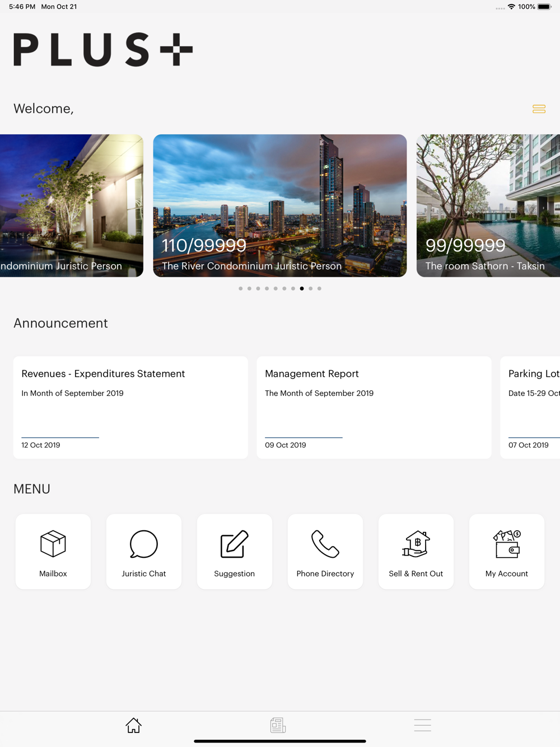Tap the Phone Directory label

(325, 574)
